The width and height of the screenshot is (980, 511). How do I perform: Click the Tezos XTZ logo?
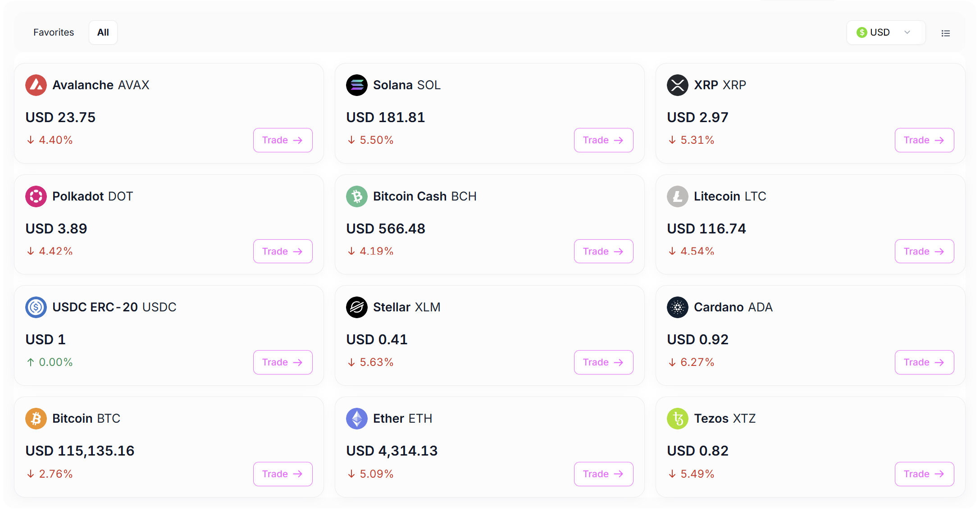(678, 419)
